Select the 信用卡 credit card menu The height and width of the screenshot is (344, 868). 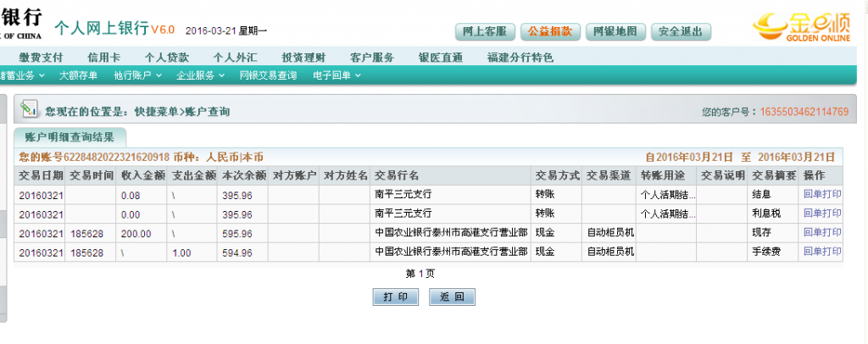(x=104, y=58)
